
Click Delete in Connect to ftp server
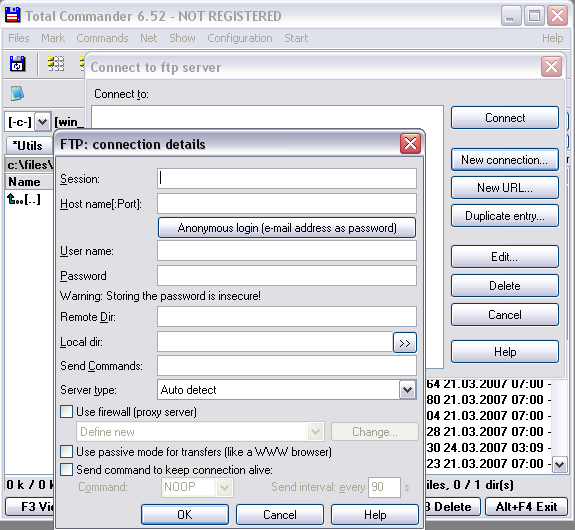click(x=505, y=285)
